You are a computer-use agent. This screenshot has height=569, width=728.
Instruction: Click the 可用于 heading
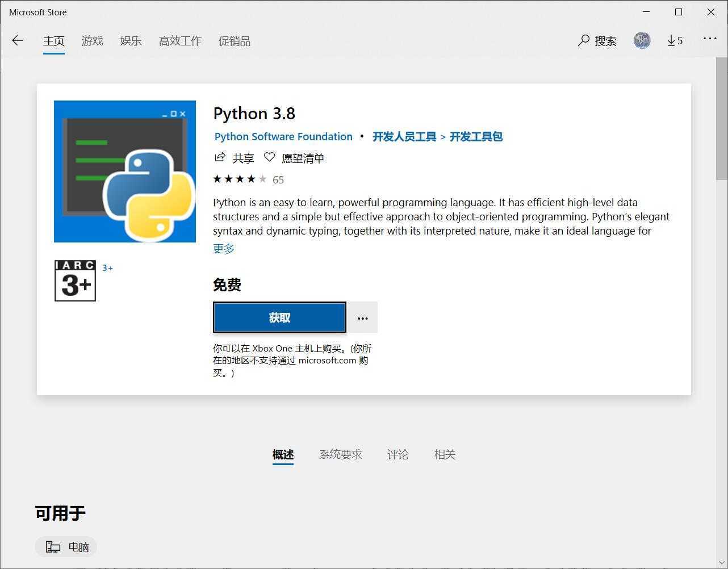pyautogui.click(x=60, y=513)
